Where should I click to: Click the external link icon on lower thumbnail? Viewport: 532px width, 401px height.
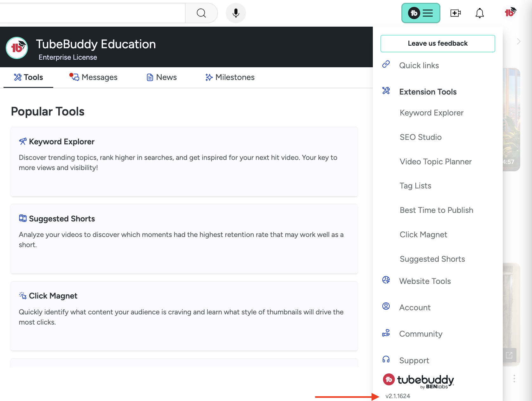(x=509, y=355)
